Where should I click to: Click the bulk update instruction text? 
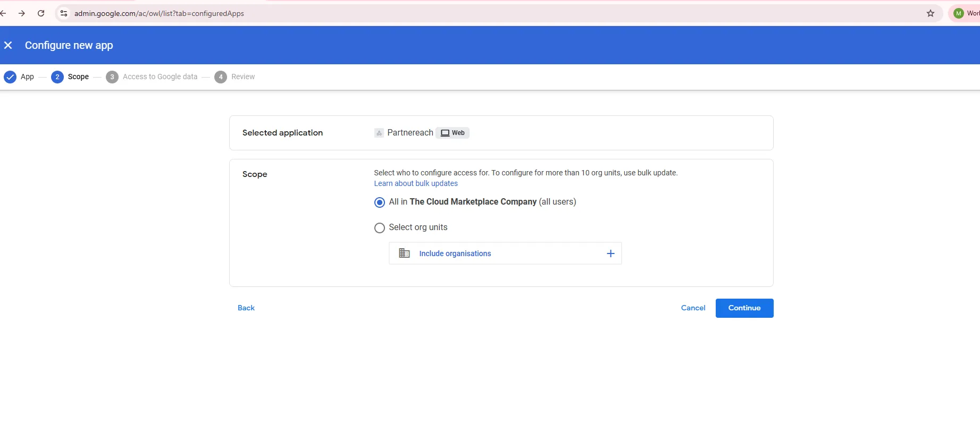(526, 173)
